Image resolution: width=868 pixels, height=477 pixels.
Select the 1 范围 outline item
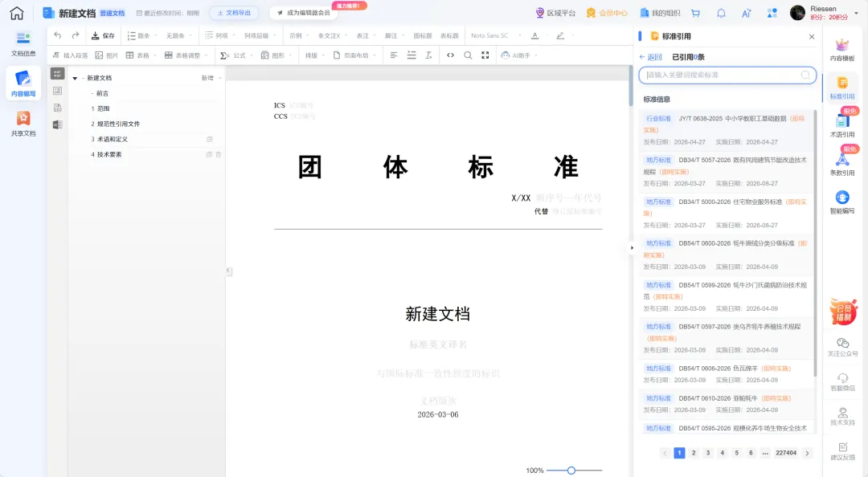click(100, 108)
